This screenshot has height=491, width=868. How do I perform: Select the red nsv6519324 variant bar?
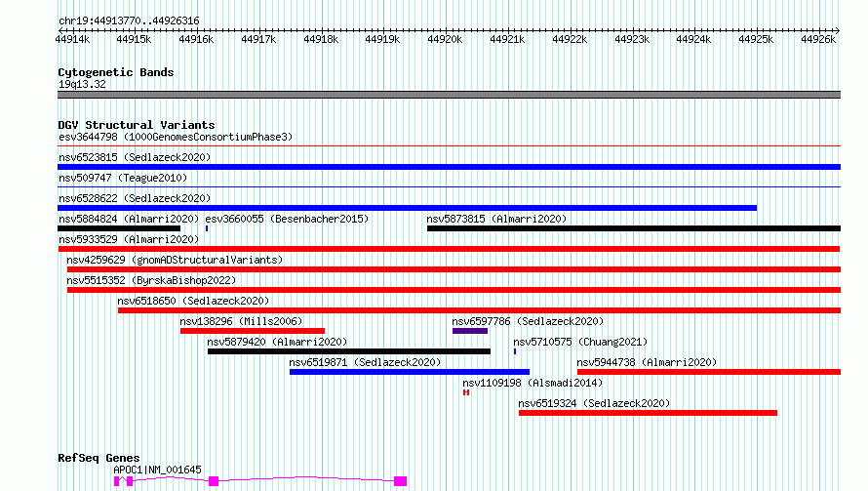tap(648, 413)
